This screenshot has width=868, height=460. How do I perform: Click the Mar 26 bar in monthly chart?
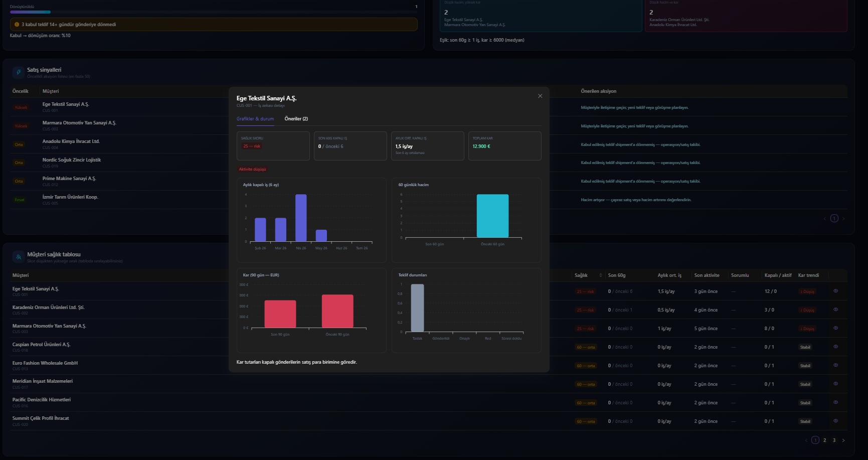(281, 230)
